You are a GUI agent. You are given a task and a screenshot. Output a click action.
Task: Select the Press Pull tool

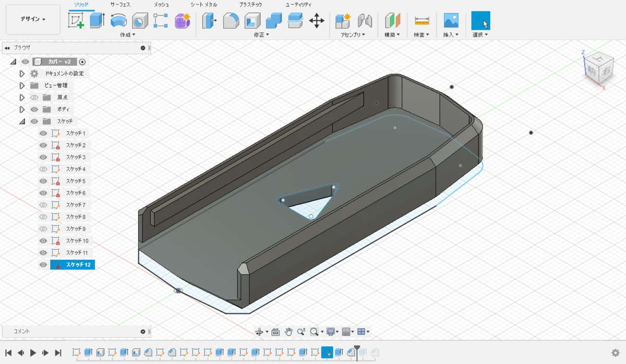click(x=210, y=21)
